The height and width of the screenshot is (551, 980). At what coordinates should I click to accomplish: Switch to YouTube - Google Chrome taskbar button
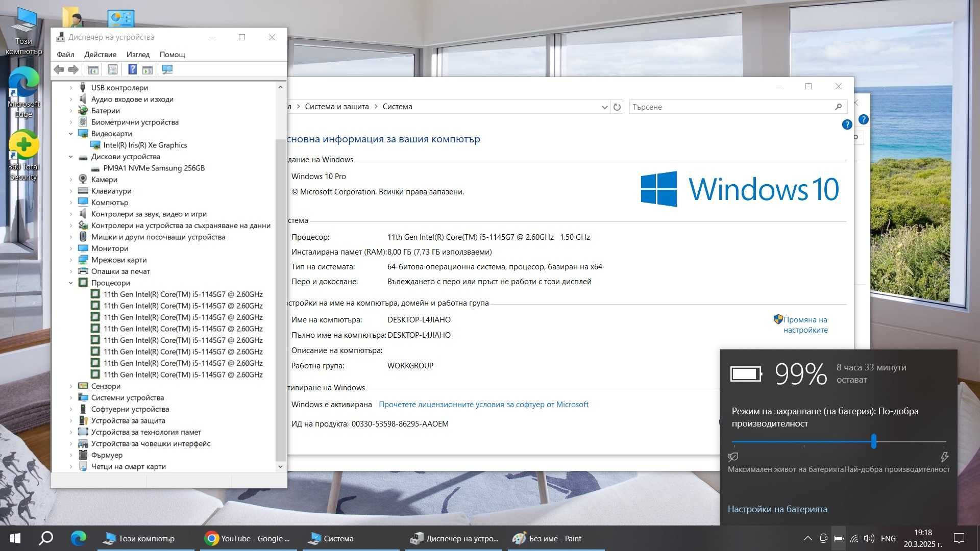pos(248,538)
